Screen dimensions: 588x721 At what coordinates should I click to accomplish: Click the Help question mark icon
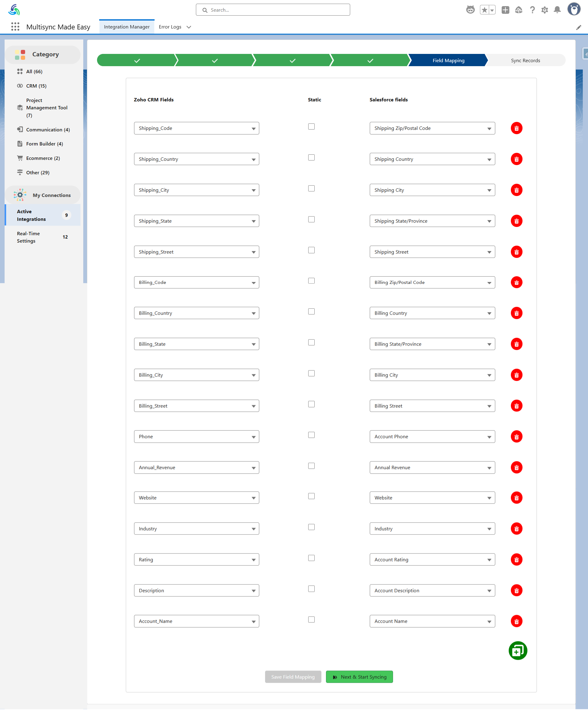532,10
